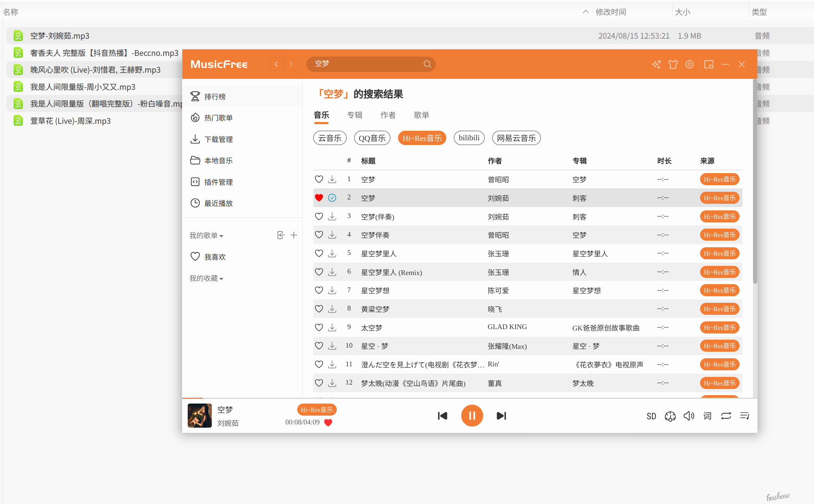Select the QQ音乐 source filter
814x504 pixels.
tap(372, 138)
